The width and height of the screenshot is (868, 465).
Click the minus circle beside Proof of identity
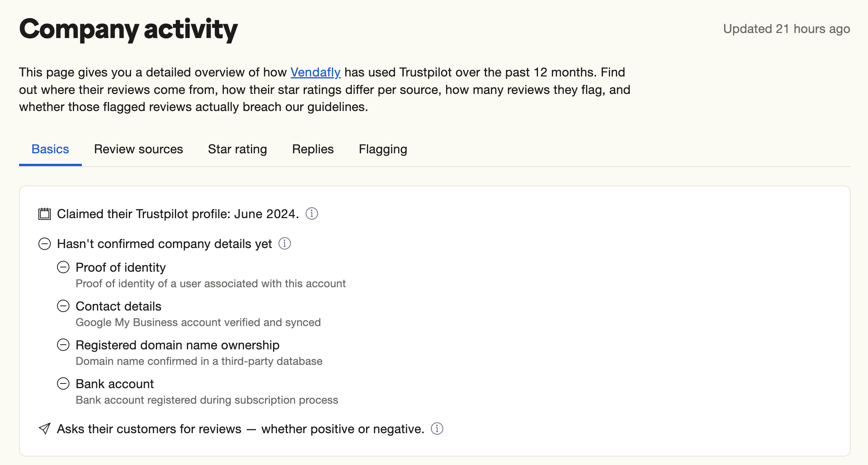point(63,267)
